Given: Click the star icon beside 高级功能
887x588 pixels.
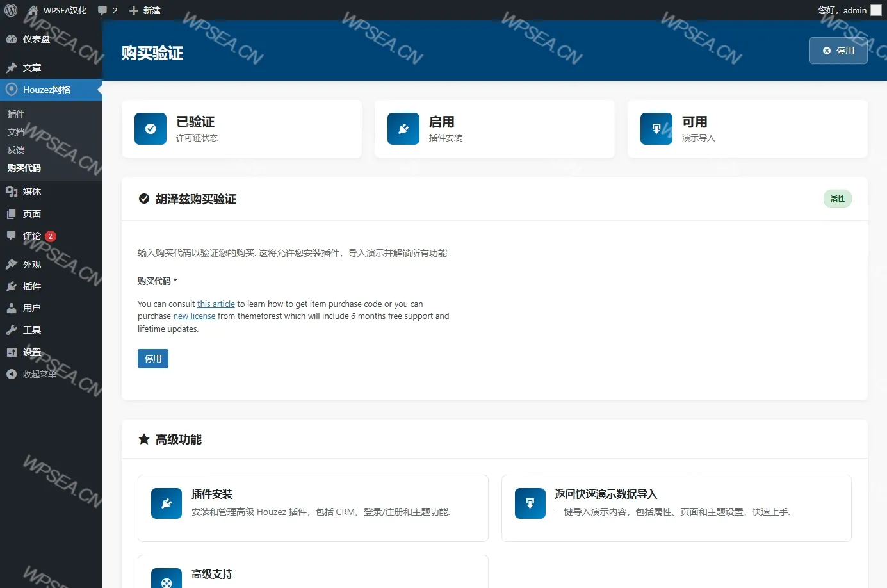Looking at the screenshot, I should coord(144,439).
